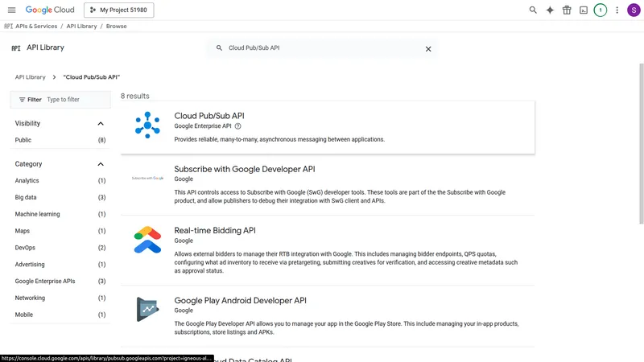This screenshot has width=644, height=362.
Task: Open the main navigation hamburger menu
Action: coord(11,10)
